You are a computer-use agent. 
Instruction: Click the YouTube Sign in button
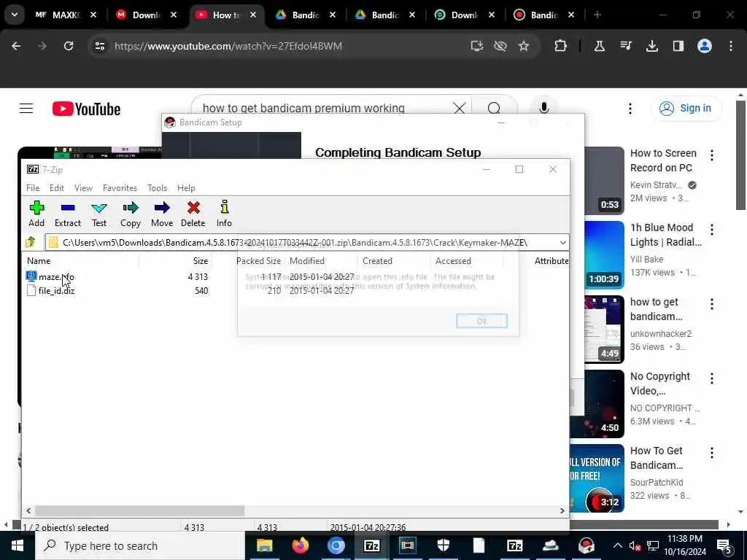686,108
